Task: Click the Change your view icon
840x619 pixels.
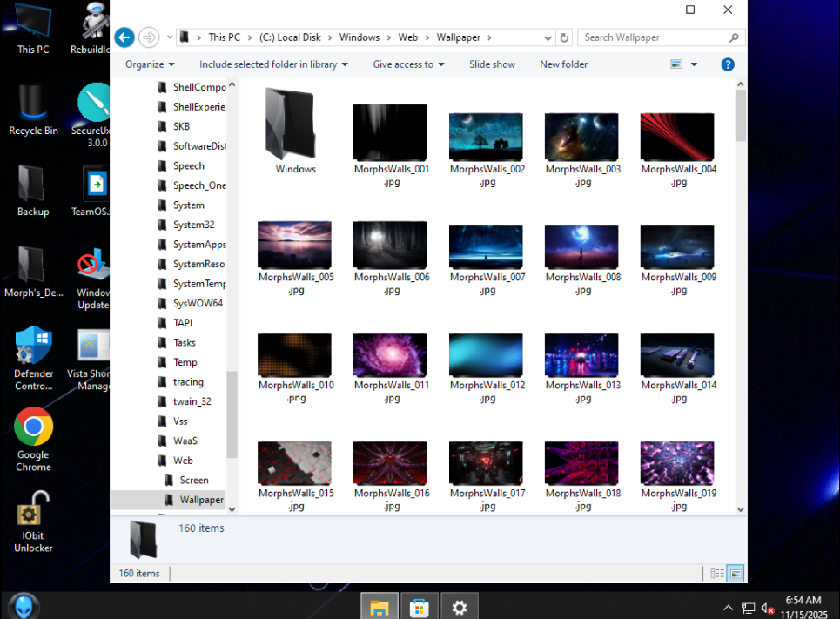Action: click(x=676, y=64)
